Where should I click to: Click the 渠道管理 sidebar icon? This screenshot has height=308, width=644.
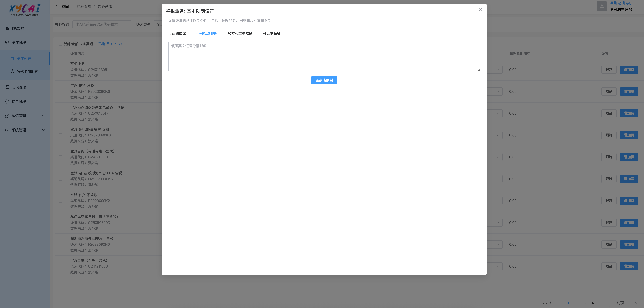(x=7, y=43)
